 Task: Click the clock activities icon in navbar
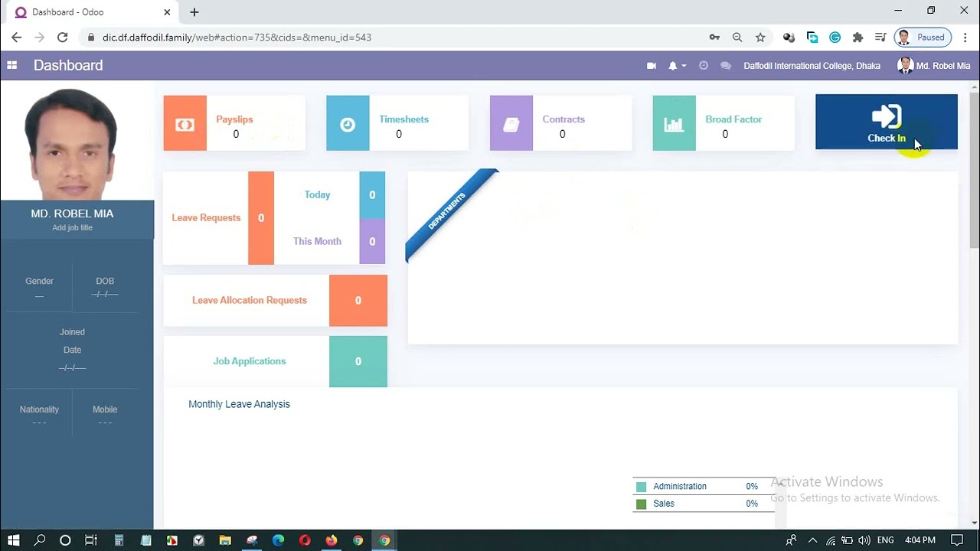click(x=704, y=66)
